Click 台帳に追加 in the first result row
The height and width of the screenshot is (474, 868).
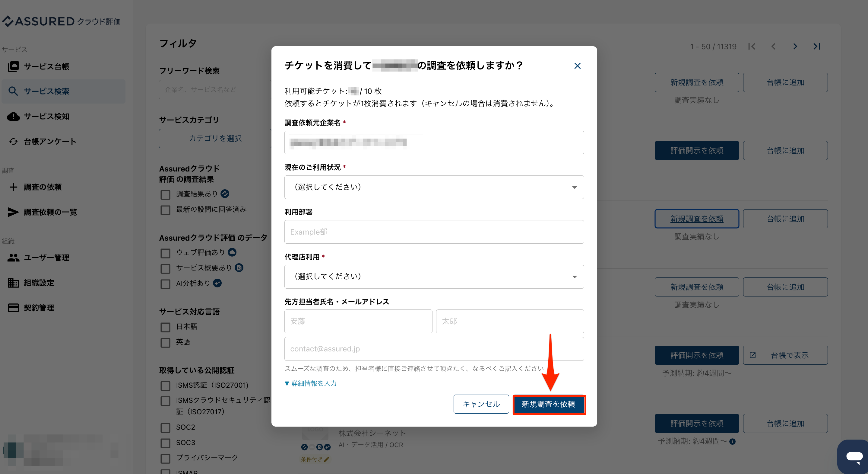point(785,82)
